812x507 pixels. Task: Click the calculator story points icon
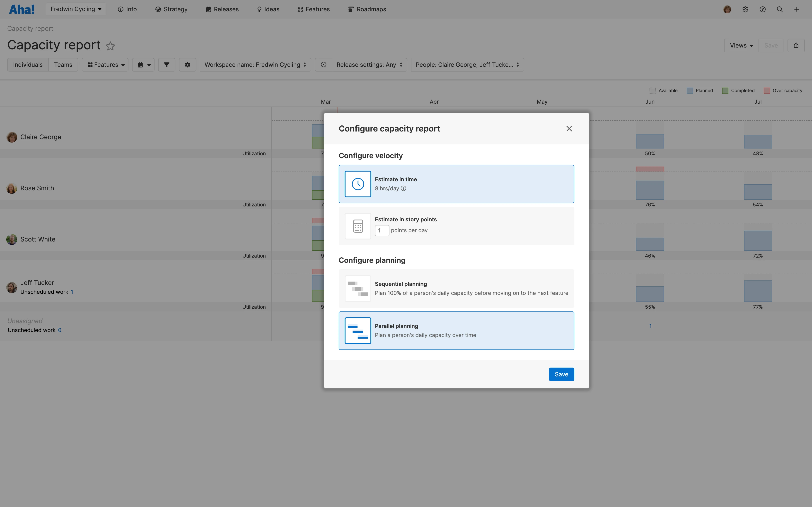tap(358, 226)
